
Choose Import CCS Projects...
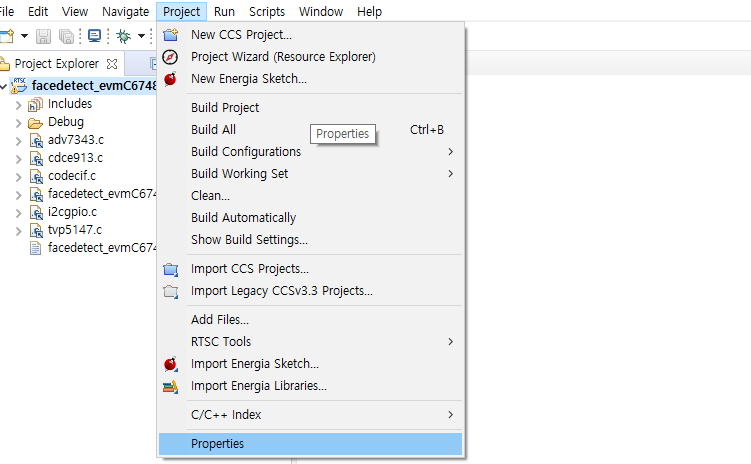310,269
